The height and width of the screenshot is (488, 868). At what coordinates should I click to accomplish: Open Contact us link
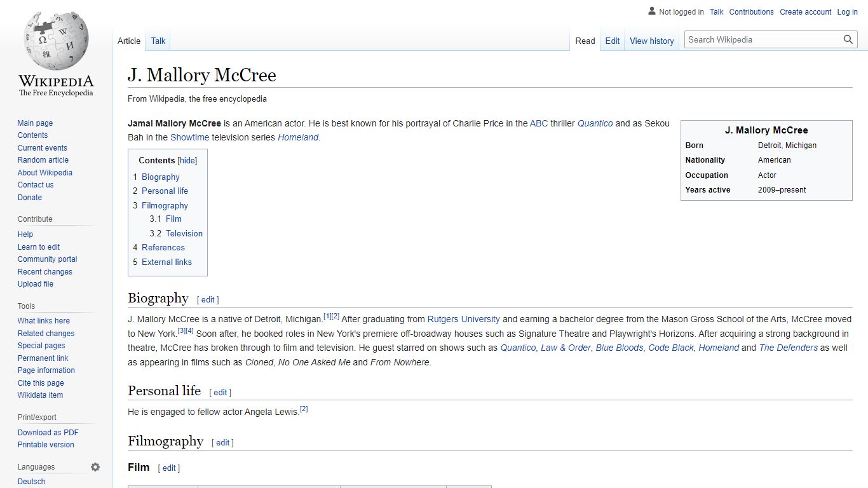36,185
